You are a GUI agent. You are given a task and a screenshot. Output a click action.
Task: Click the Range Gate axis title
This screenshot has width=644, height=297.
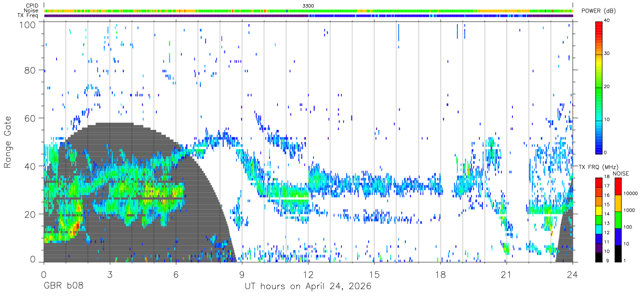(x=8, y=142)
